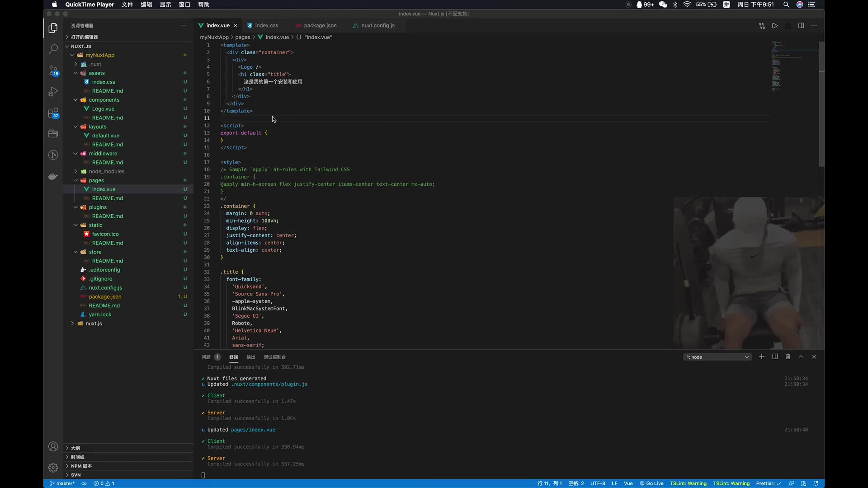Expand the 大纲 outline section

coord(128,448)
